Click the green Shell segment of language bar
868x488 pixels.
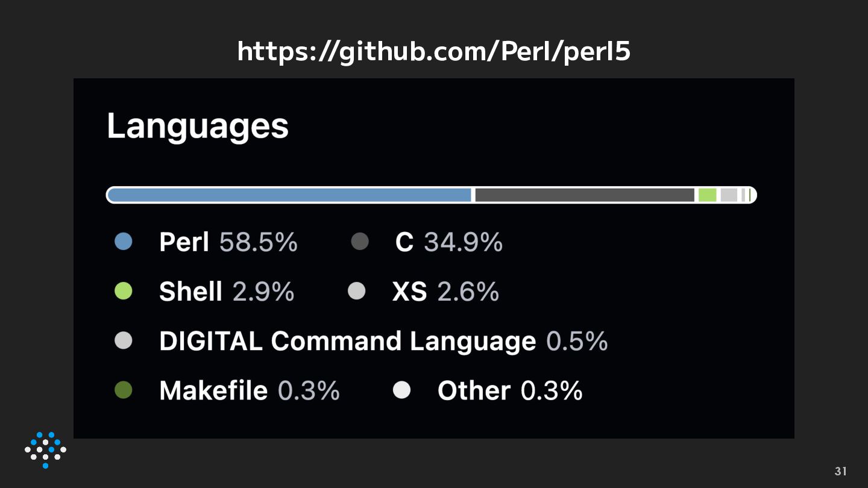[708, 195]
